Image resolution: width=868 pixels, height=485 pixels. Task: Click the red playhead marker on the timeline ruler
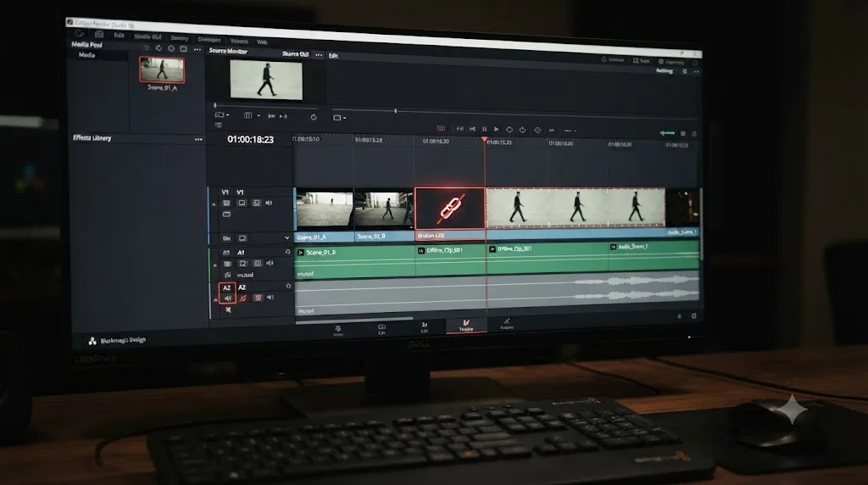tap(484, 140)
